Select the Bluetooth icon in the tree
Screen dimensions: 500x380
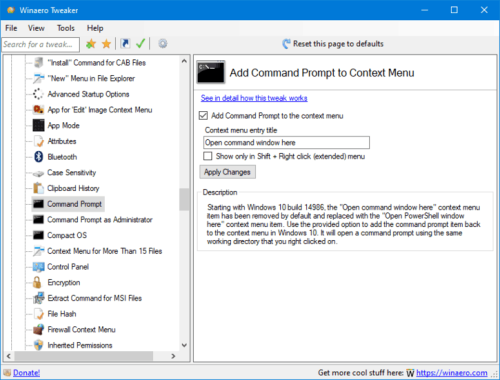(39, 157)
